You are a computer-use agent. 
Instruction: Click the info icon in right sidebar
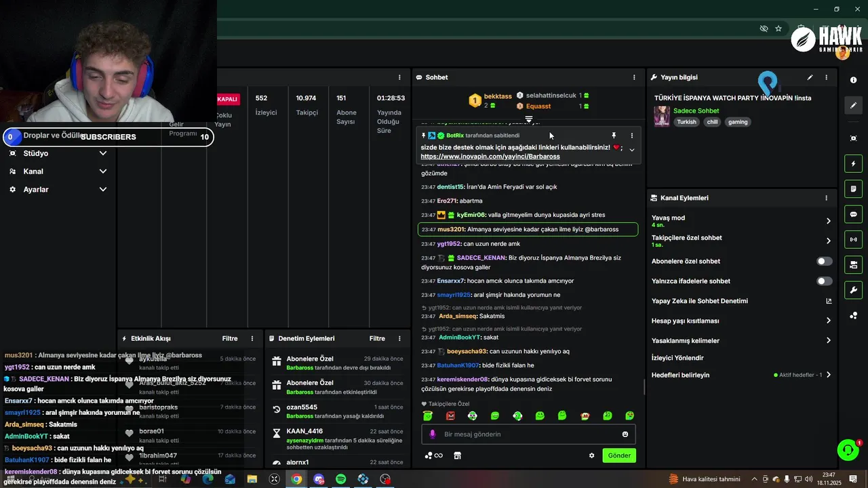(853, 80)
